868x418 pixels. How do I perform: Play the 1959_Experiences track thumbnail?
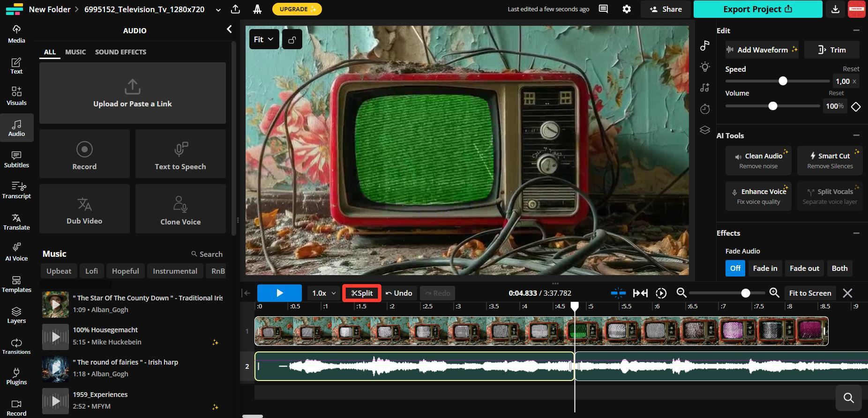(55, 401)
